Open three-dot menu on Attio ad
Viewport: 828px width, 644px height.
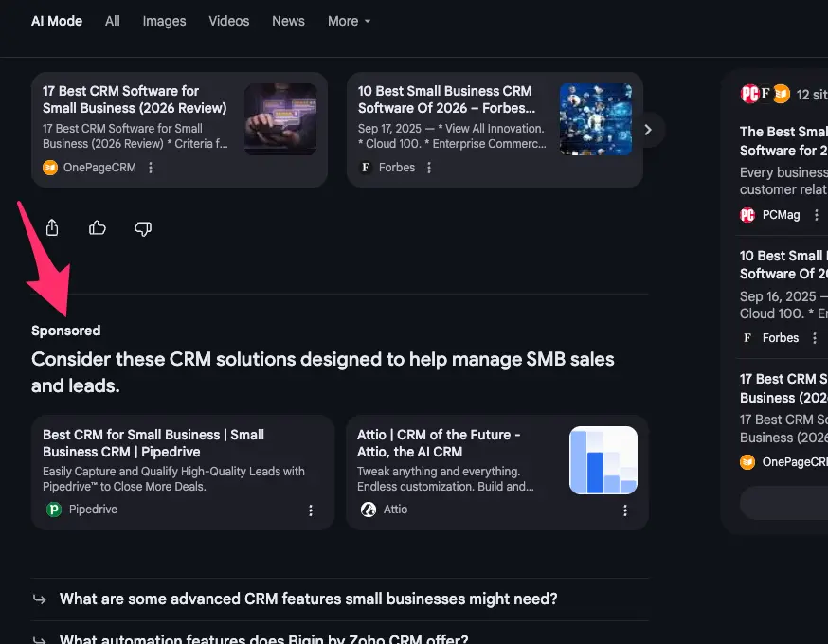click(x=624, y=510)
